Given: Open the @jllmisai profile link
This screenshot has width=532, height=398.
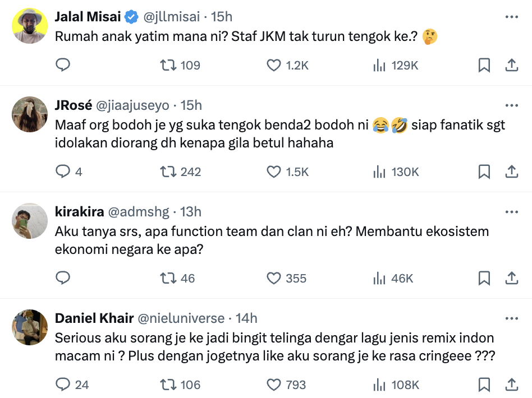Looking at the screenshot, I should coord(173,16).
